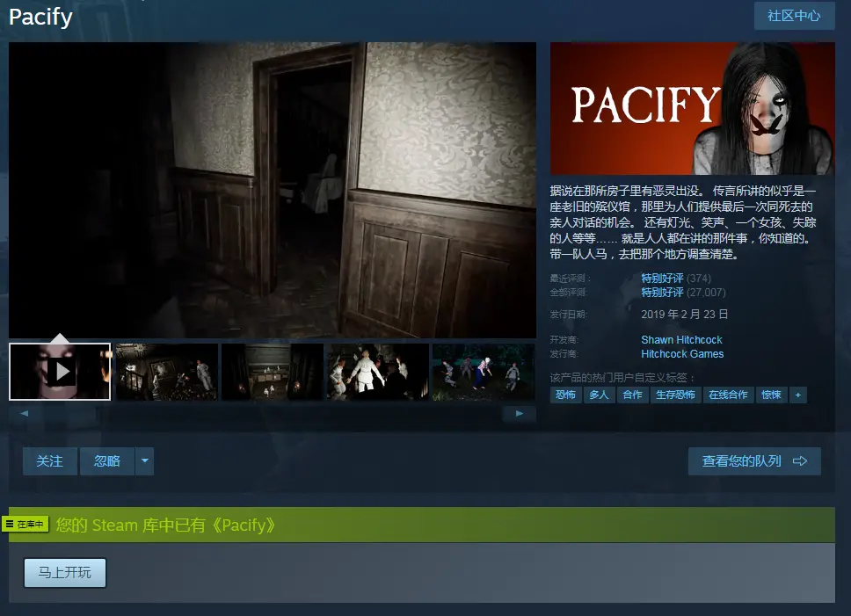Open publisher Hitchcock Games link
Viewport: 851px width, 616px height.
[x=682, y=354]
